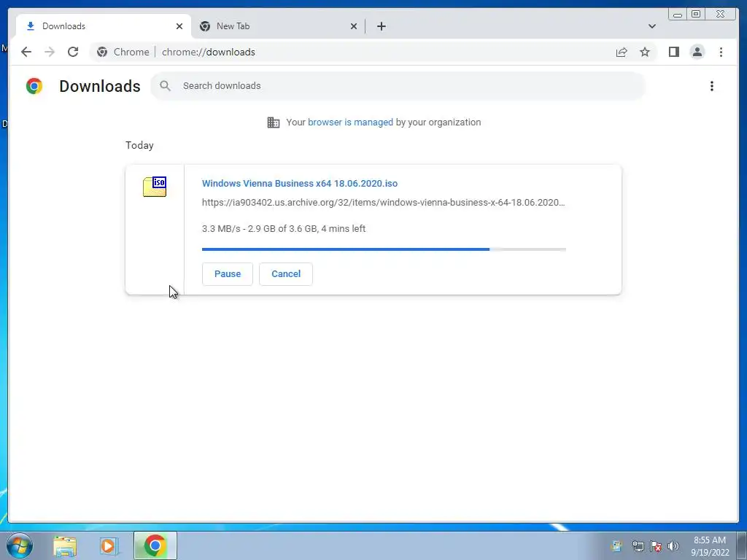Click the Chrome taskbar button
Screen dimensions: 747x560
[x=155, y=545]
